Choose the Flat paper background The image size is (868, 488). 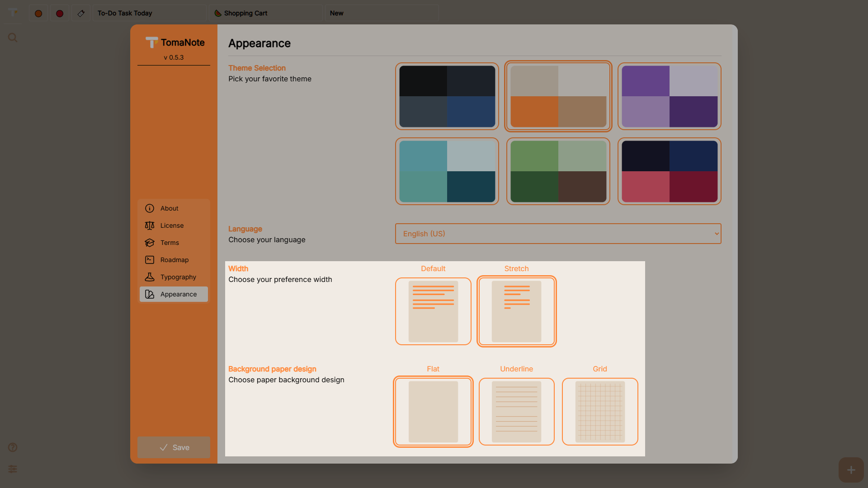[433, 412]
